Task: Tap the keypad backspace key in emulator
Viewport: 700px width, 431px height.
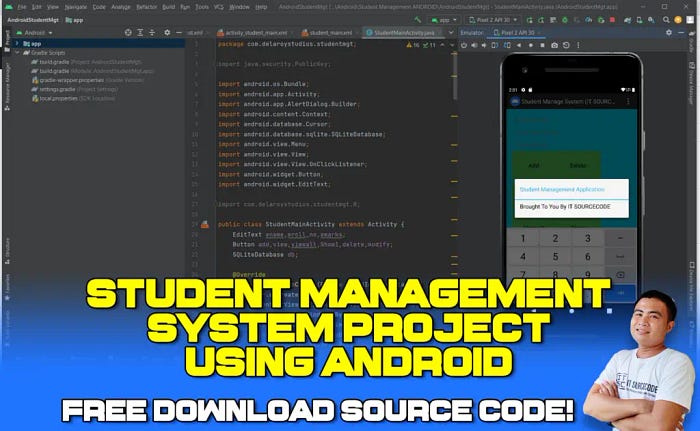Action: 621,275
